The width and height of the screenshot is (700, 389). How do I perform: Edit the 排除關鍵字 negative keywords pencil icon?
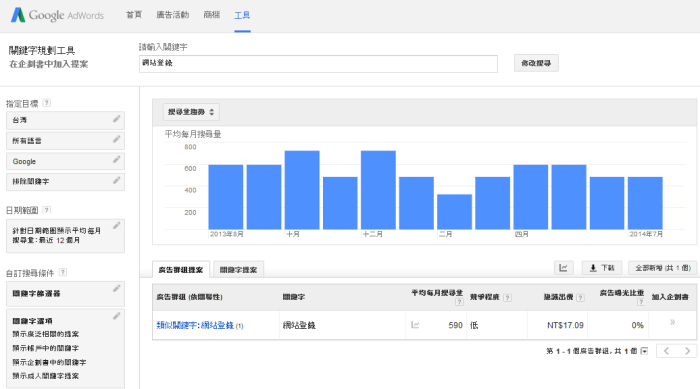pyautogui.click(x=117, y=180)
